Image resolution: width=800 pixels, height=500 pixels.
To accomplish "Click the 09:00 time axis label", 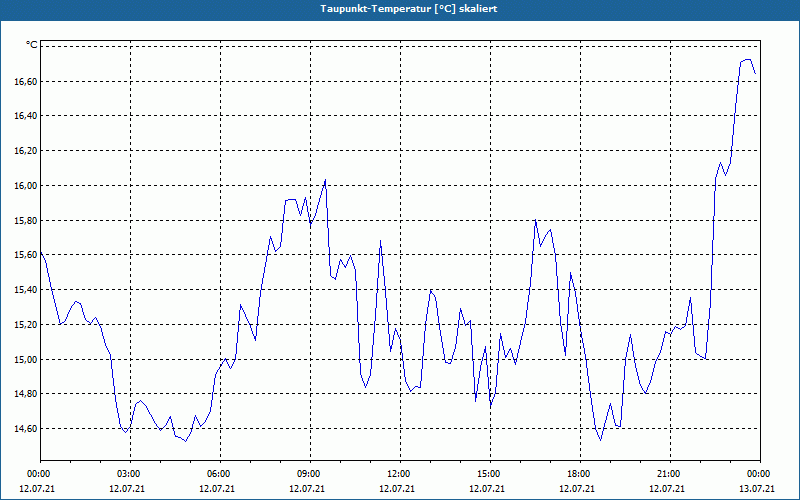I will 307,474.
